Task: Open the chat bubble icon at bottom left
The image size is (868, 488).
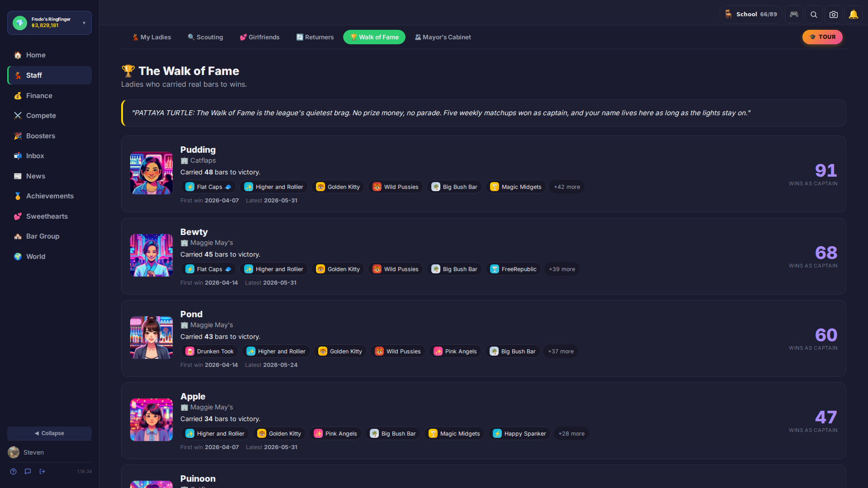Action: point(28,471)
